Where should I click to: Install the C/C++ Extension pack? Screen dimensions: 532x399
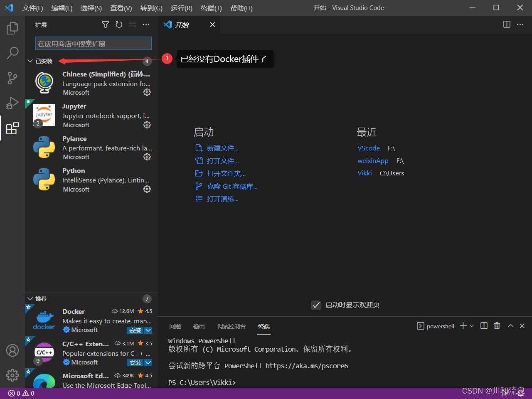coord(135,363)
